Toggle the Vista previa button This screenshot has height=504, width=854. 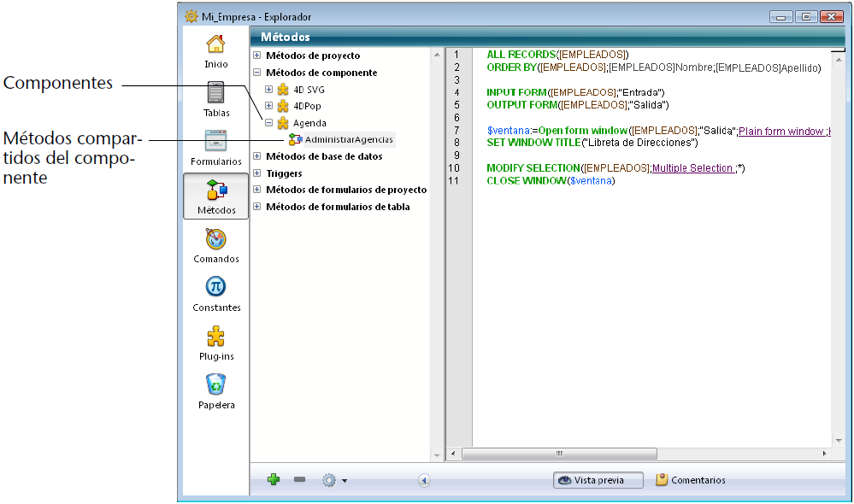pyautogui.click(x=597, y=480)
